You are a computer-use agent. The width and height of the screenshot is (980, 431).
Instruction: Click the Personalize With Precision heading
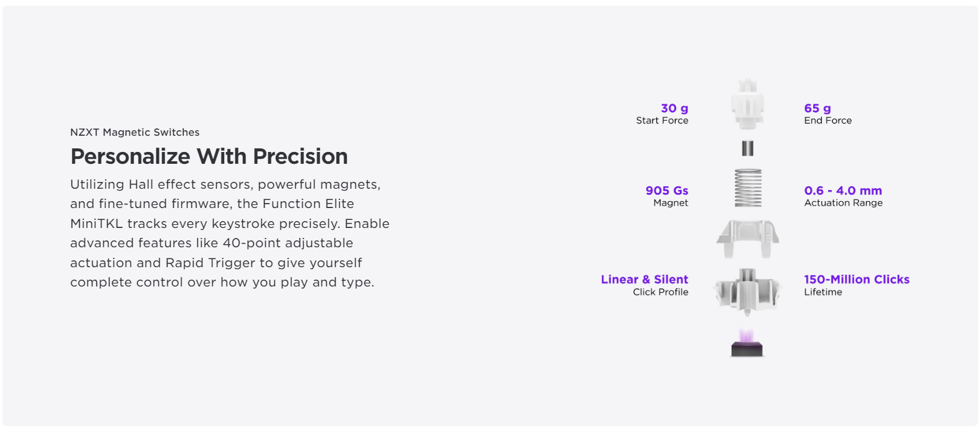pyautogui.click(x=209, y=156)
